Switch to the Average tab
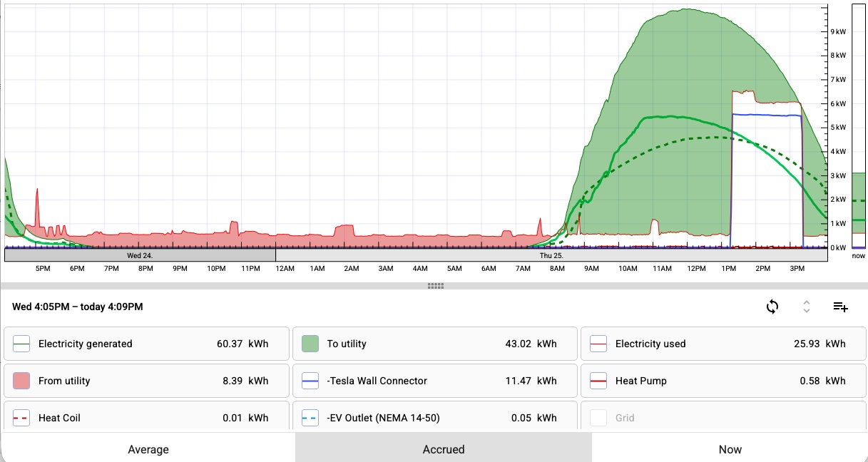 pyautogui.click(x=148, y=449)
